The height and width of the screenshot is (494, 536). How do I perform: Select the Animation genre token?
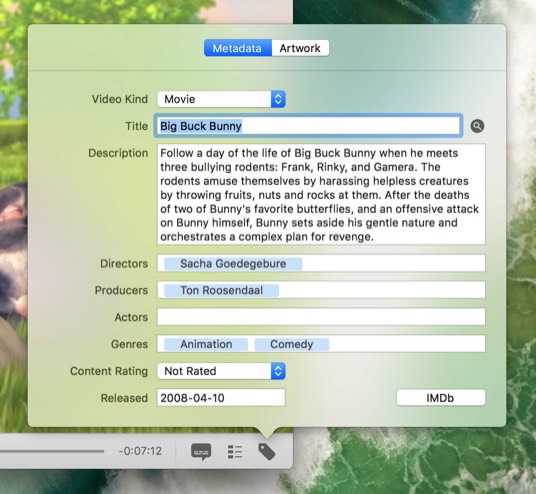pos(206,344)
